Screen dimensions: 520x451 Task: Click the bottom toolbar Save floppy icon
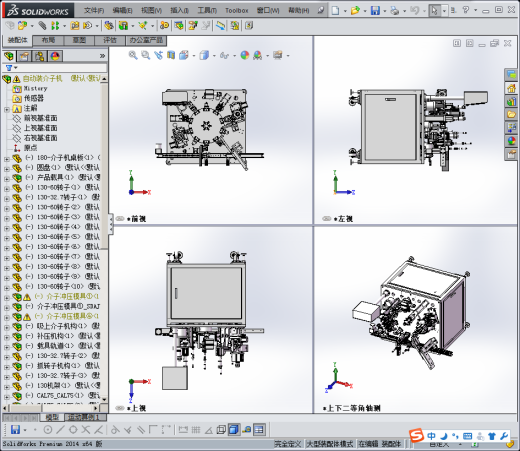pos(15,430)
